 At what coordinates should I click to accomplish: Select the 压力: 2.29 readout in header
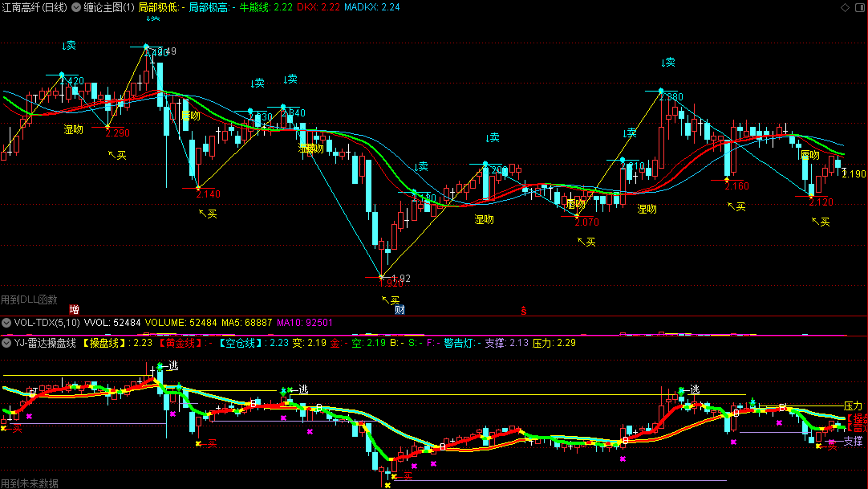(554, 343)
